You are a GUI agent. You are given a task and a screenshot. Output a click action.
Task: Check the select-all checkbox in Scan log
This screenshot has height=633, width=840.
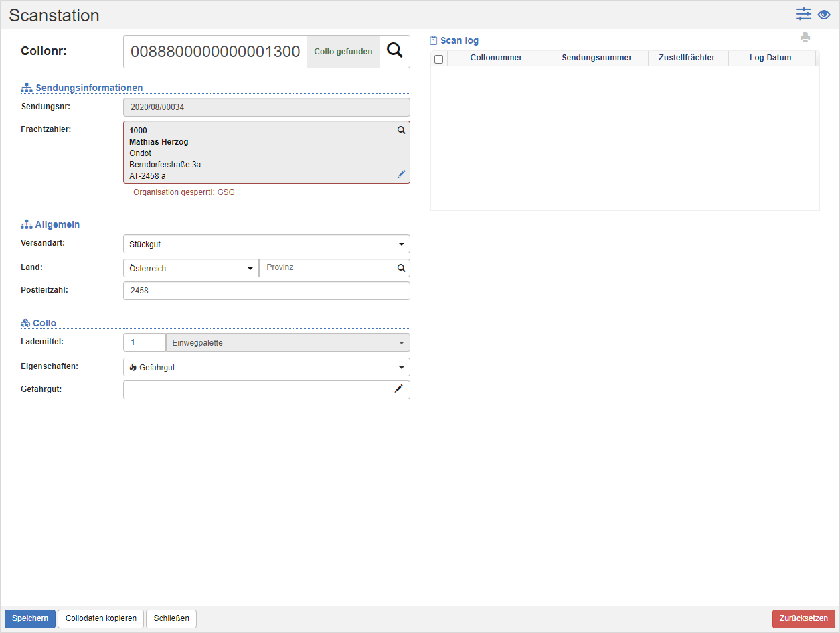coord(439,59)
